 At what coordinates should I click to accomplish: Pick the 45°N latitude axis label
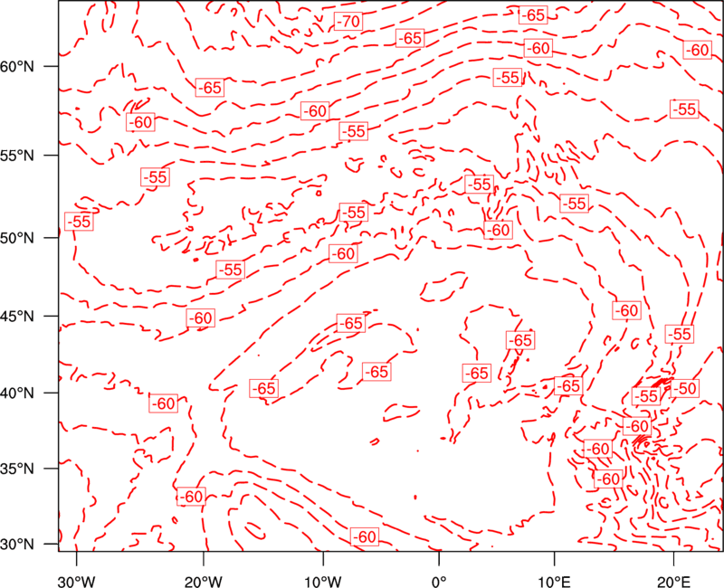point(17,316)
